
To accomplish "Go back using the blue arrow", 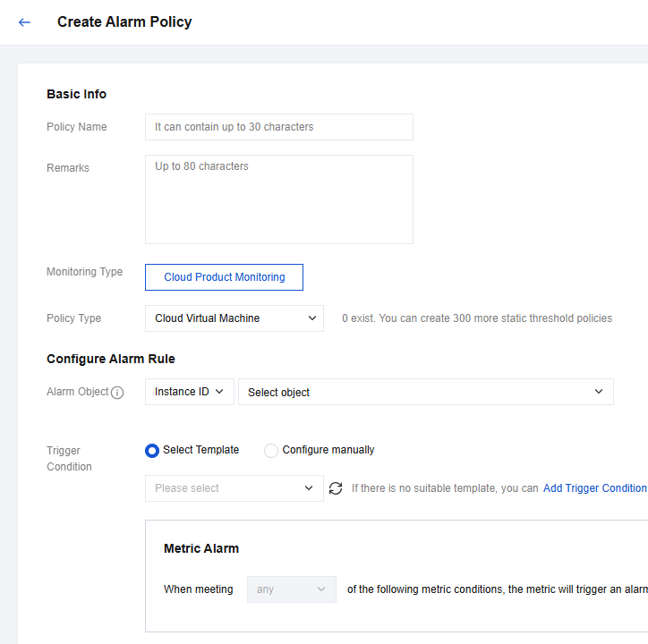I will [x=24, y=22].
